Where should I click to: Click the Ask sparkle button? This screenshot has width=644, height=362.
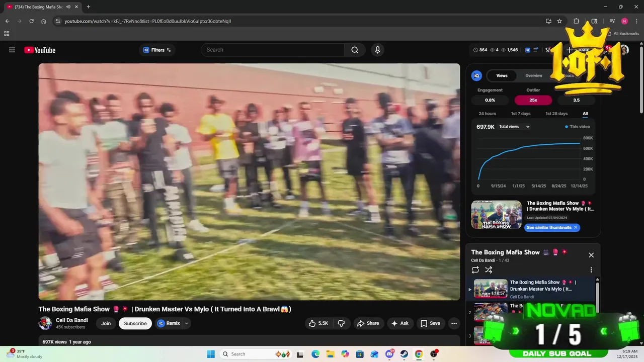click(400, 323)
